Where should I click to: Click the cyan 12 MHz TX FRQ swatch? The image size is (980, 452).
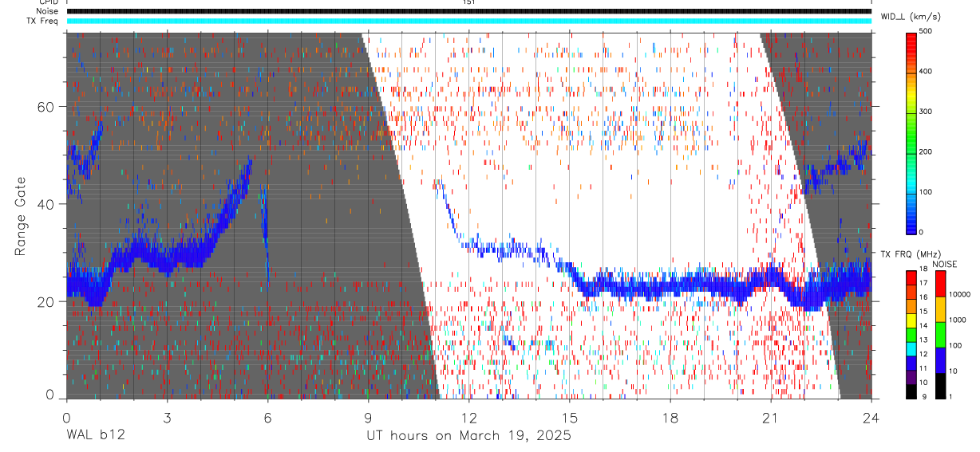(911, 348)
